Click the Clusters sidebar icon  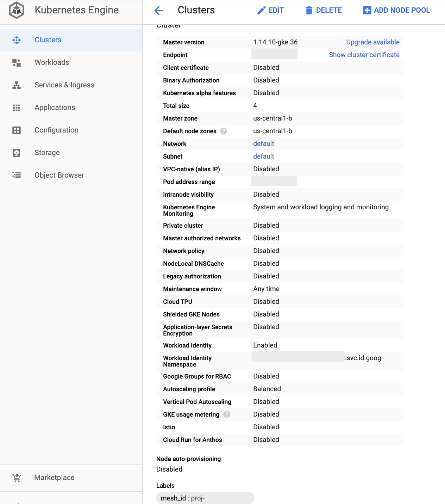pos(17,40)
